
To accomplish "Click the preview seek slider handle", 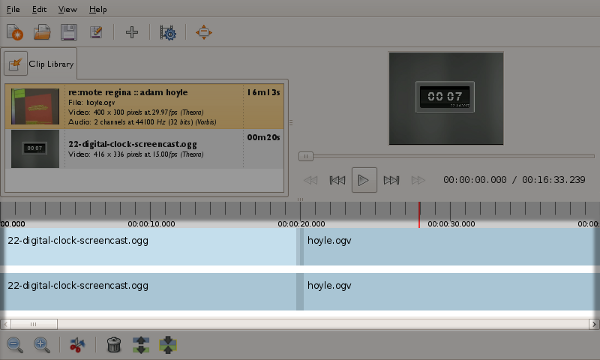I will coord(306,156).
